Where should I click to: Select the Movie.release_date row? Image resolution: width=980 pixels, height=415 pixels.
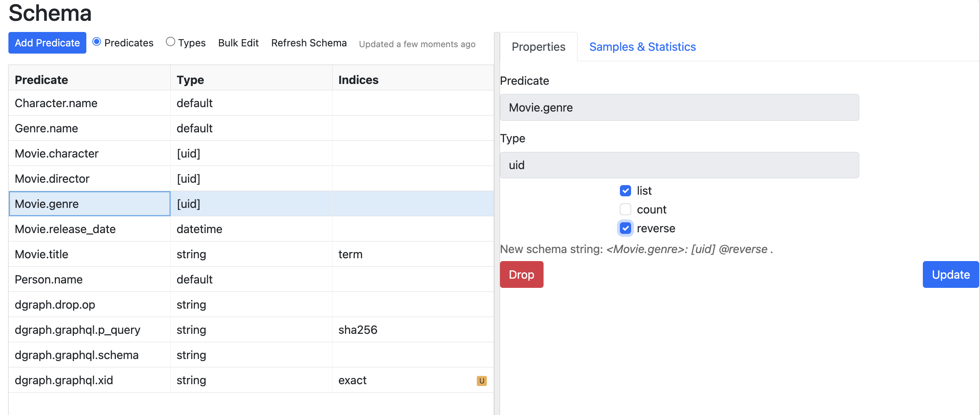(x=65, y=229)
